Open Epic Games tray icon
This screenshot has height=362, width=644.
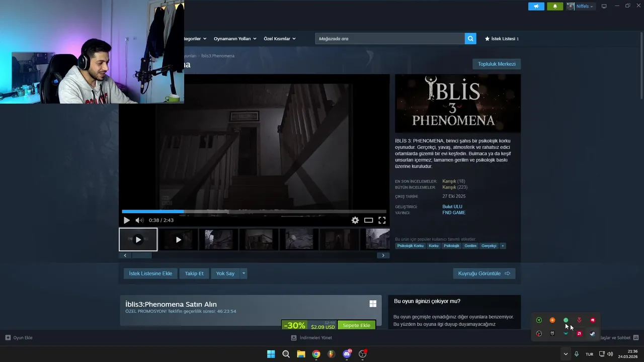[x=552, y=333]
